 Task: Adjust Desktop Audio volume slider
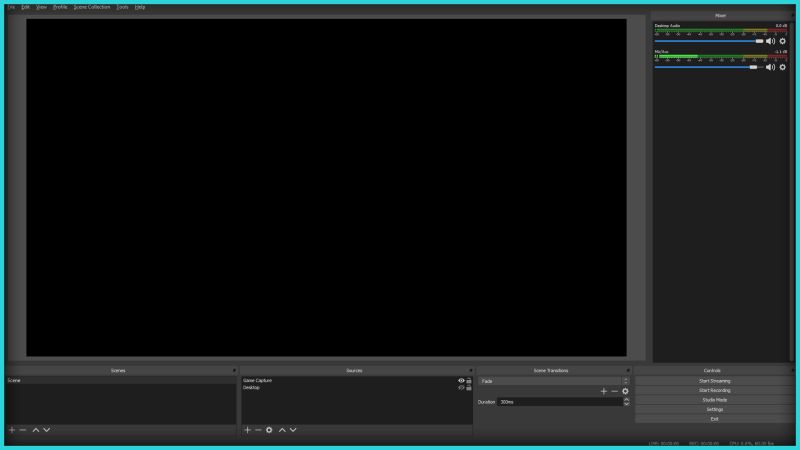tap(709, 41)
